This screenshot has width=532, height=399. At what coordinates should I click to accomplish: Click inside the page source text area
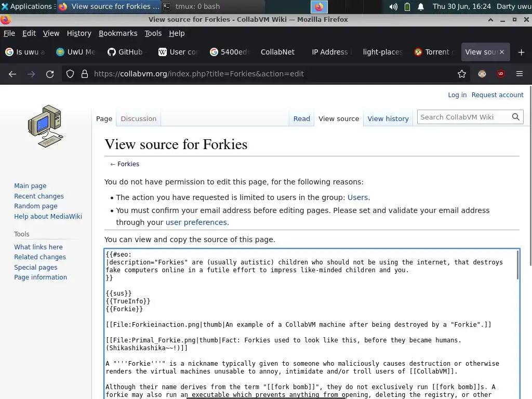pos(311,324)
